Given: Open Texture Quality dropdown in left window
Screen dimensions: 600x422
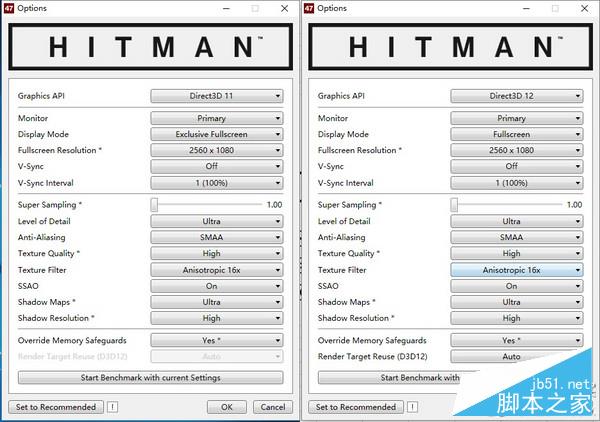Looking at the screenshot, I should [217, 253].
